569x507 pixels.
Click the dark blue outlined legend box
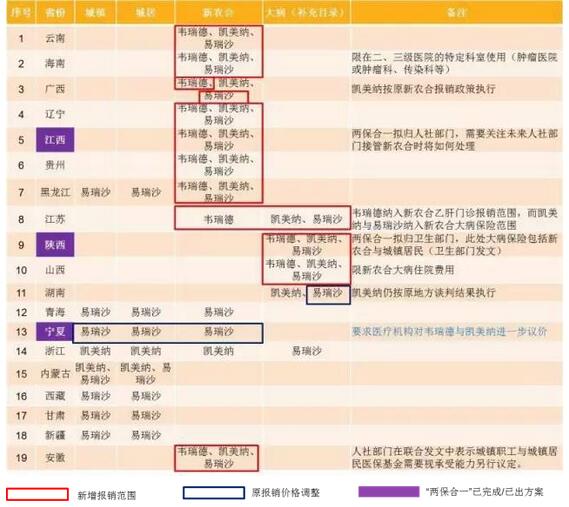click(214, 492)
